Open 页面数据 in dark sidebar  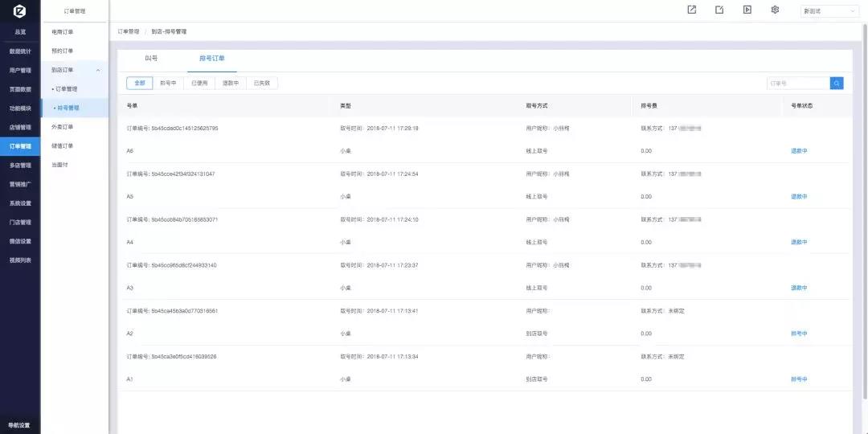(20, 89)
